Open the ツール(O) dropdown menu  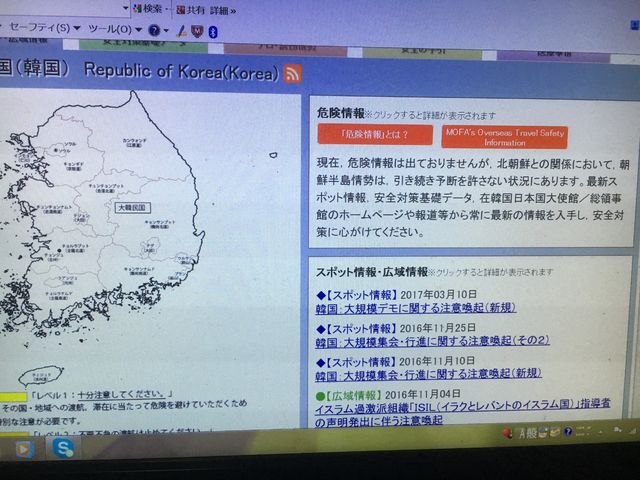tap(113, 30)
